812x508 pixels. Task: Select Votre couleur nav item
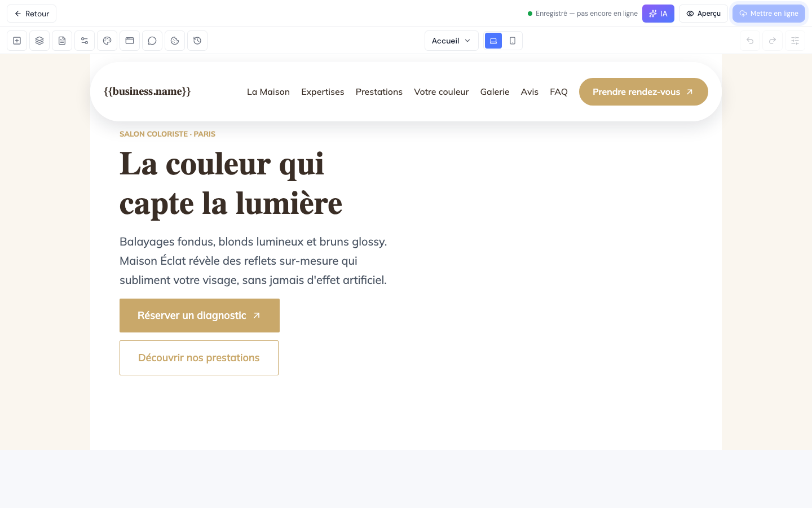(x=442, y=92)
